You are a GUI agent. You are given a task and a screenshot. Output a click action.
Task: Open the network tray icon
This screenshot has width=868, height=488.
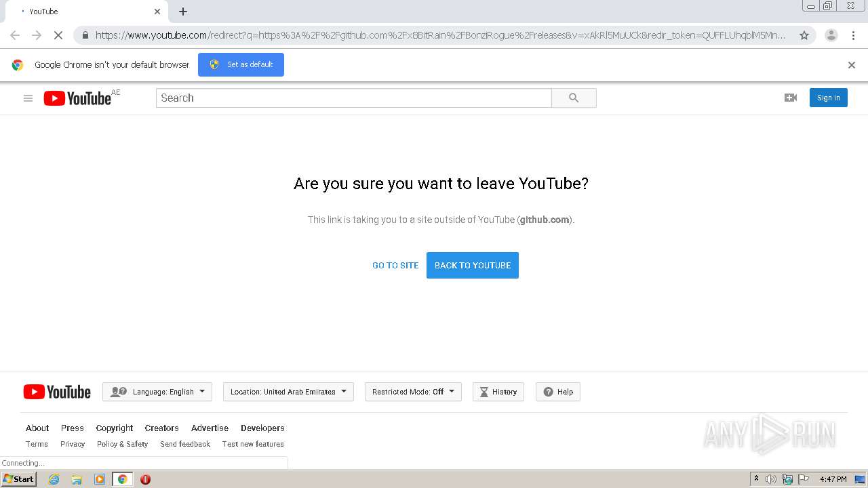(787, 479)
